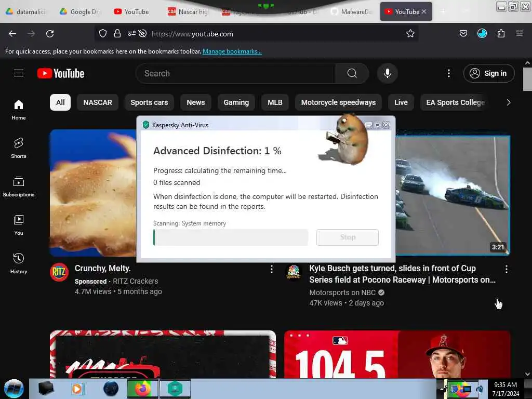
Task: Select the Gaming filter chip
Action: click(236, 102)
